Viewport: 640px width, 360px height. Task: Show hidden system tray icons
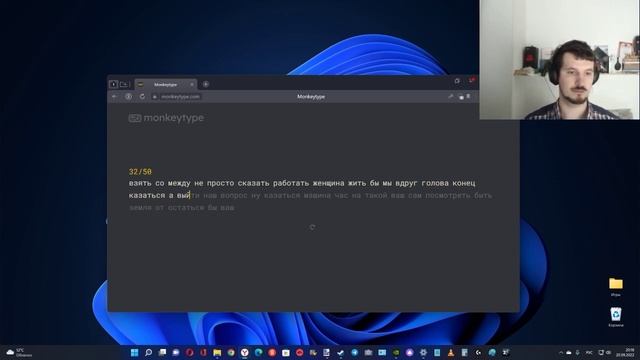coord(561,353)
